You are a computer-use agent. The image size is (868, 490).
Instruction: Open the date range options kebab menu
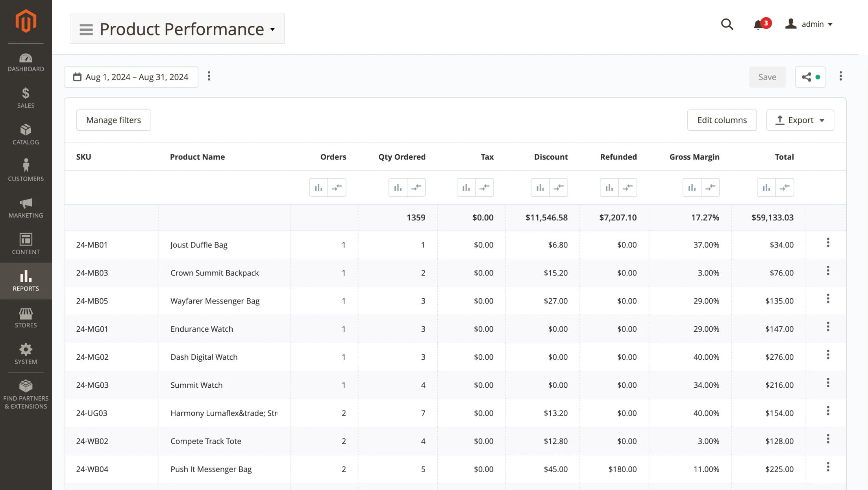(x=209, y=76)
